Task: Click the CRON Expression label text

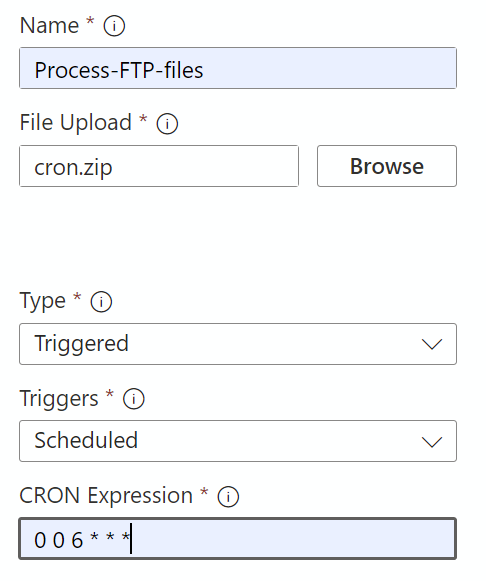Action: (x=106, y=496)
